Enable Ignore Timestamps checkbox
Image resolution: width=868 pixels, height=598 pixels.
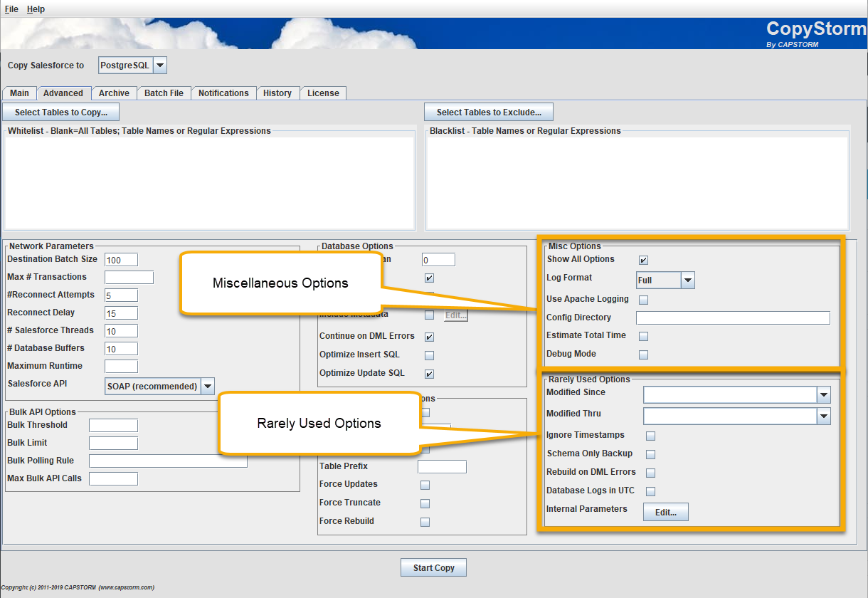[650, 436]
